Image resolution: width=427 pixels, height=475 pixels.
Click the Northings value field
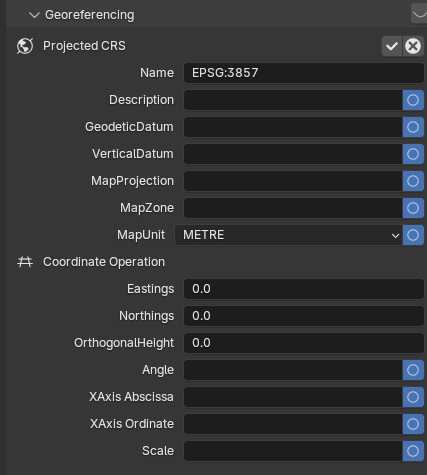(304, 316)
